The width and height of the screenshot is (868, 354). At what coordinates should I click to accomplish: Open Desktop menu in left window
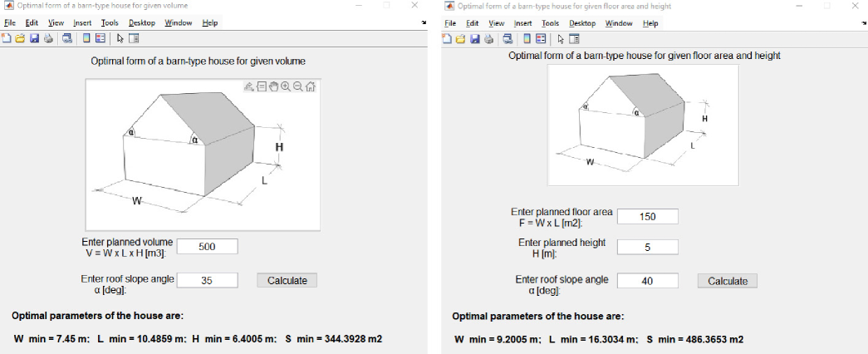(x=142, y=22)
